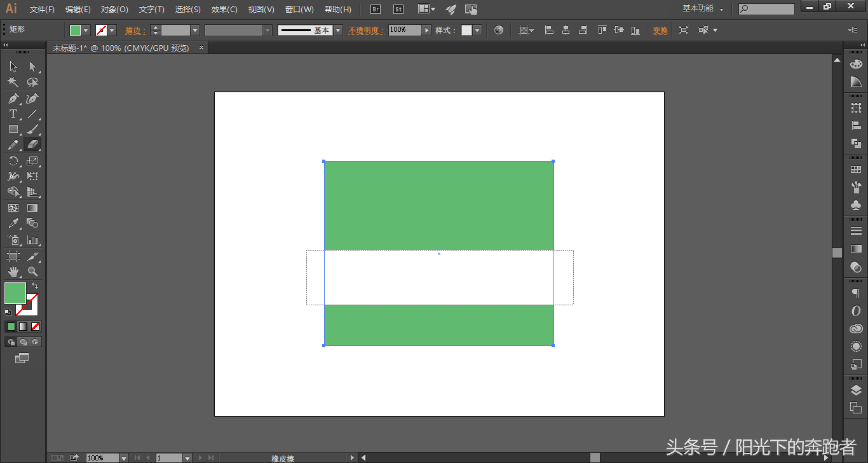Screen dimensions: 868x463
Task: Select the Symbol Sprayer tool
Action: point(13,240)
